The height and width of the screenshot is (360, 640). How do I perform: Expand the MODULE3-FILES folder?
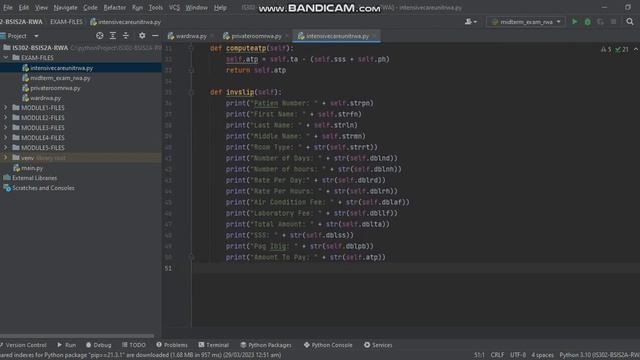5,128
